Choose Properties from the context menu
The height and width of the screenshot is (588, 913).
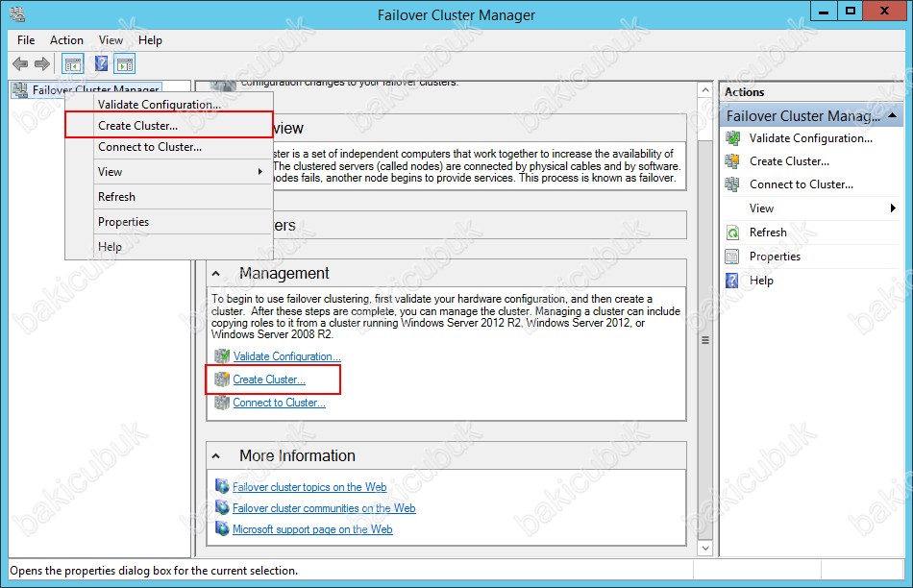[x=169, y=222]
